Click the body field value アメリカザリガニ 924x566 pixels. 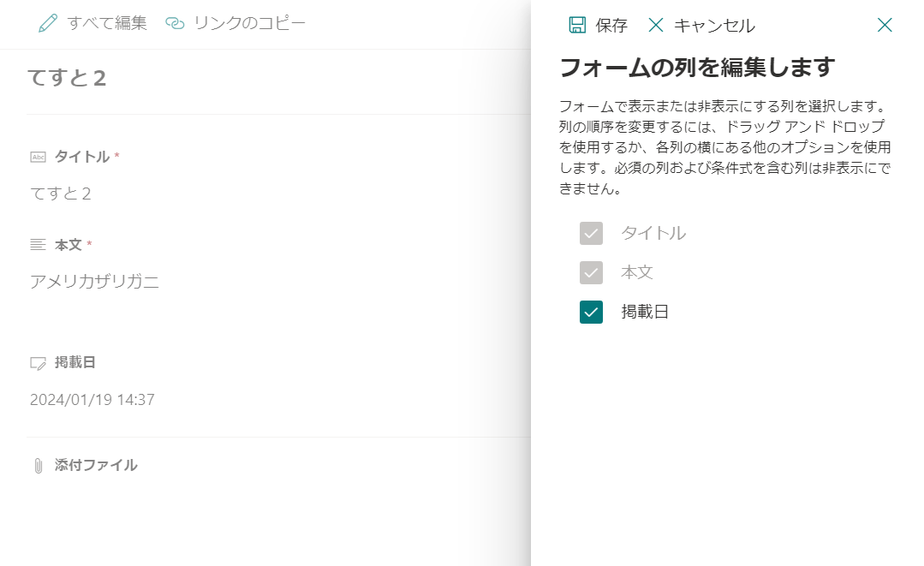pyautogui.click(x=94, y=282)
